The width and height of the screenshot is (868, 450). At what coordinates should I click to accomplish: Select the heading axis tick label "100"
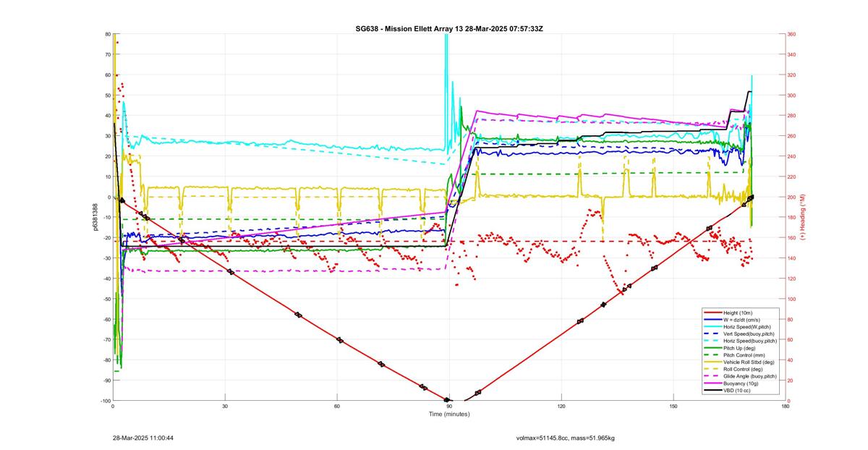792,299
